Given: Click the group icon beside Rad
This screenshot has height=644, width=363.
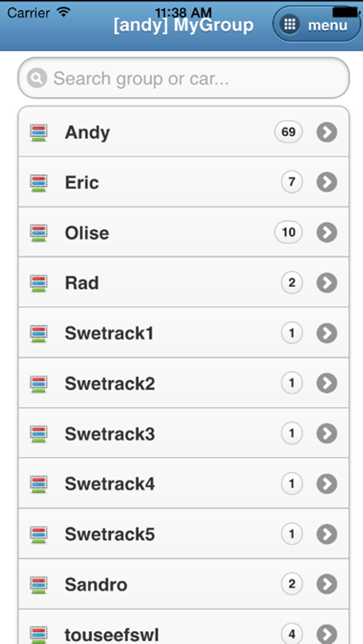Looking at the screenshot, I should click(39, 283).
